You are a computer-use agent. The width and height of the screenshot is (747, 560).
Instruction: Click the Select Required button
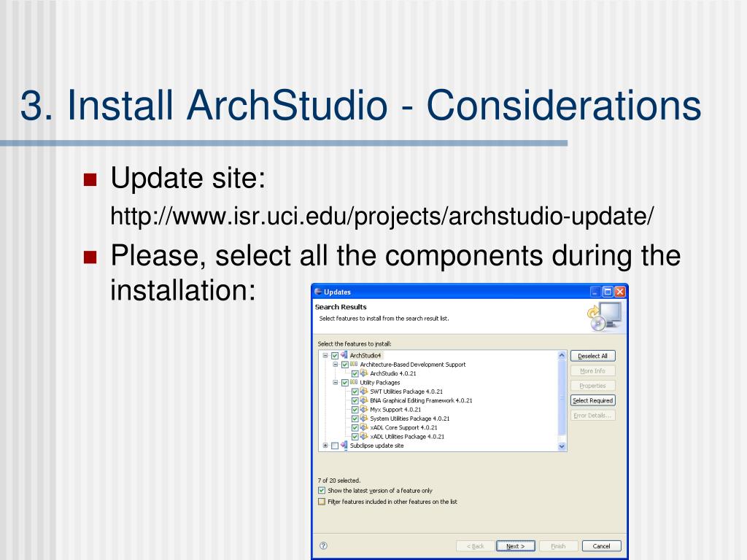(592, 400)
